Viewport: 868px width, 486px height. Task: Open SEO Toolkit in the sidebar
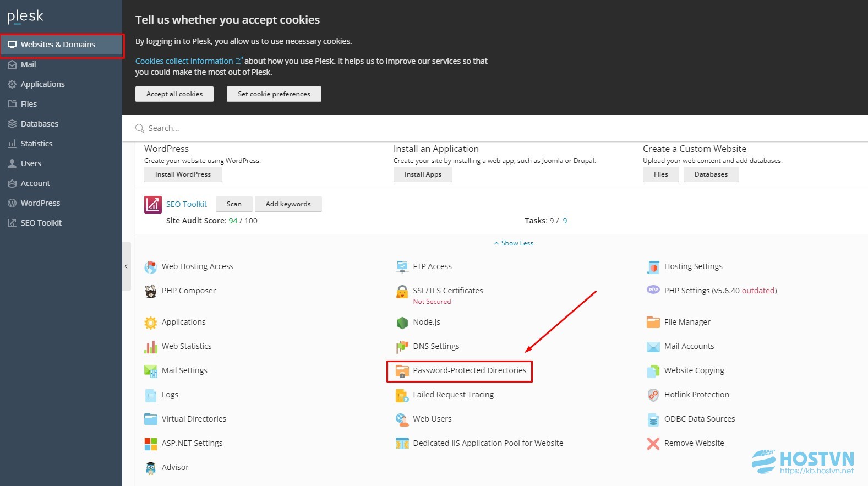coord(61,223)
